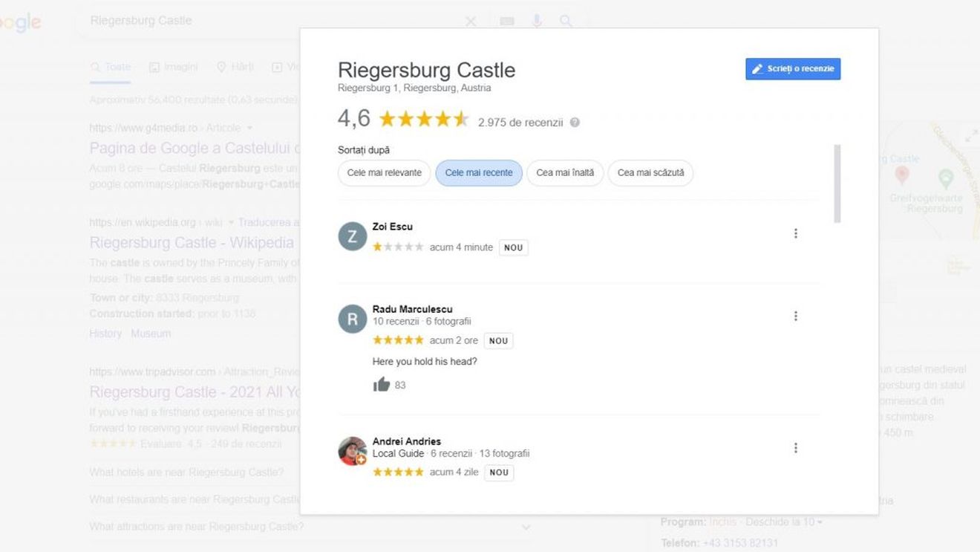Select the Cele mai recente sort chip
The height and width of the screenshot is (552, 980).
tap(479, 173)
